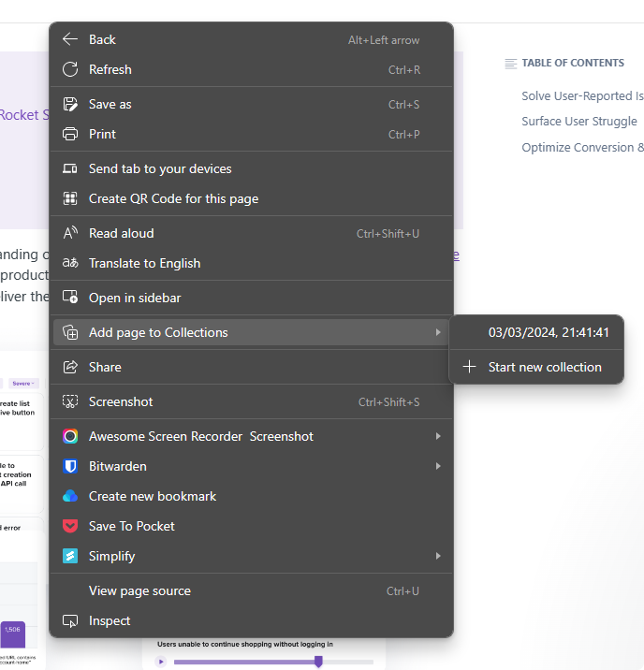Viewport: 644px width, 670px height.
Task: Click the Screenshot capture icon
Action: click(70, 401)
